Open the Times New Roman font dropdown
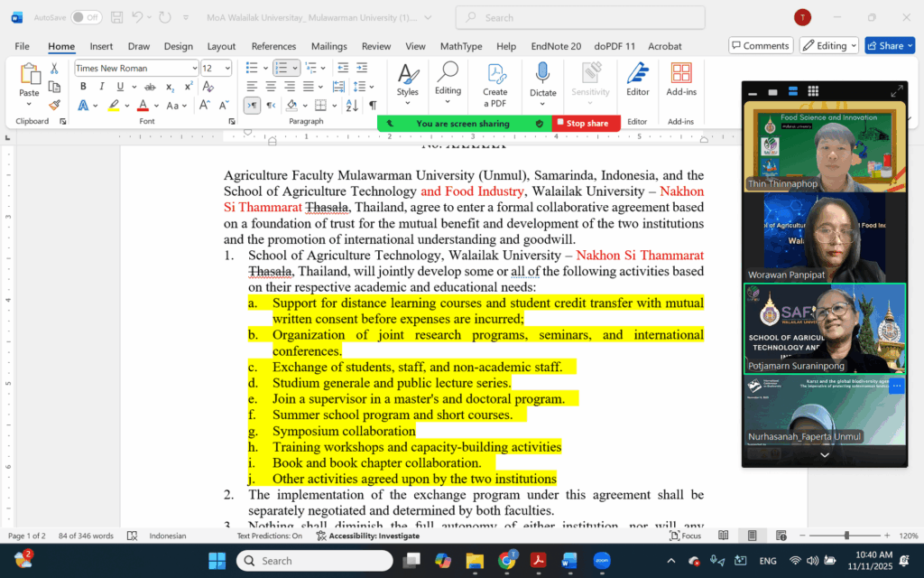Viewport: 924px width, 578px height. 194,69
